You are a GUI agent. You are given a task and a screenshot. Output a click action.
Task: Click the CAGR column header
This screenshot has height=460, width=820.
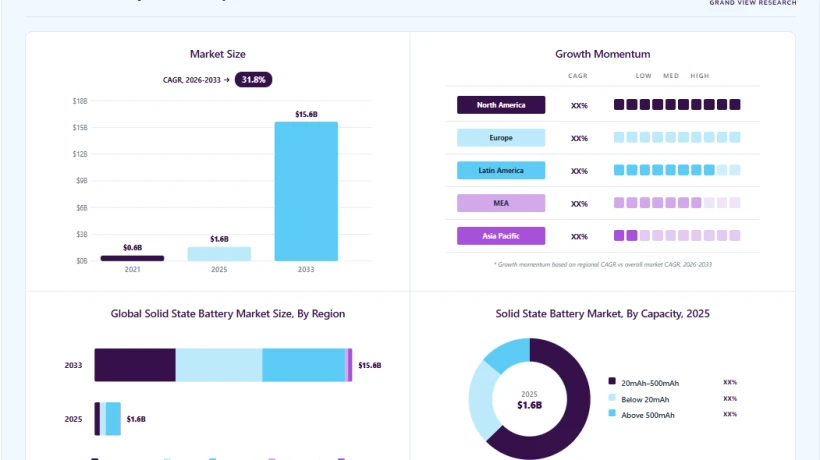pos(578,76)
